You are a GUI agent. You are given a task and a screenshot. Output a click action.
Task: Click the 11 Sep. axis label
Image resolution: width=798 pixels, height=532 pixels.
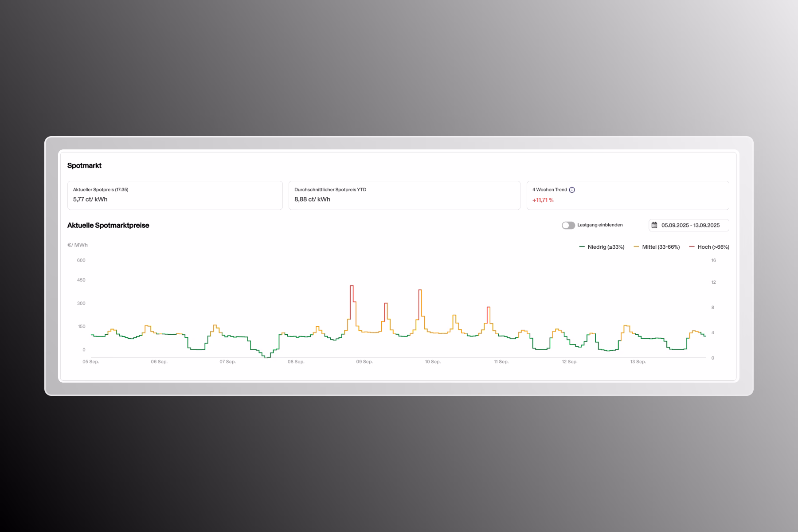(x=501, y=362)
